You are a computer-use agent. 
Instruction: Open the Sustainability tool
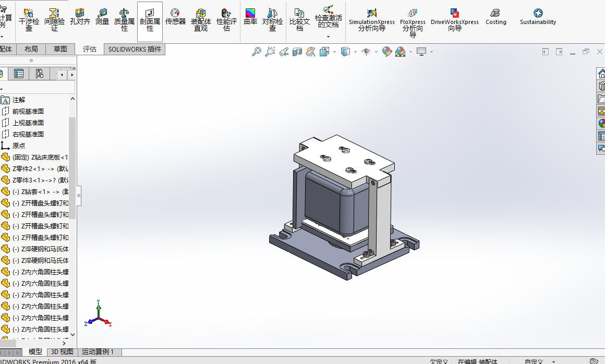[538, 17]
